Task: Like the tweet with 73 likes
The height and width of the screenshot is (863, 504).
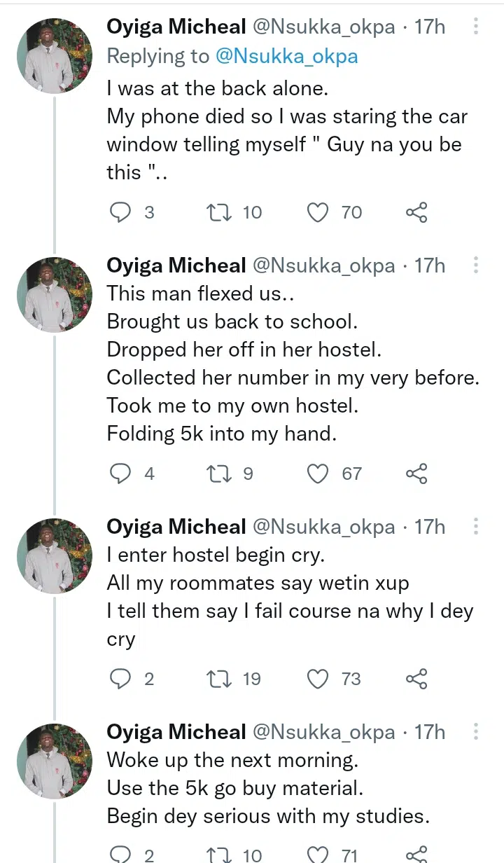Action: (x=318, y=679)
